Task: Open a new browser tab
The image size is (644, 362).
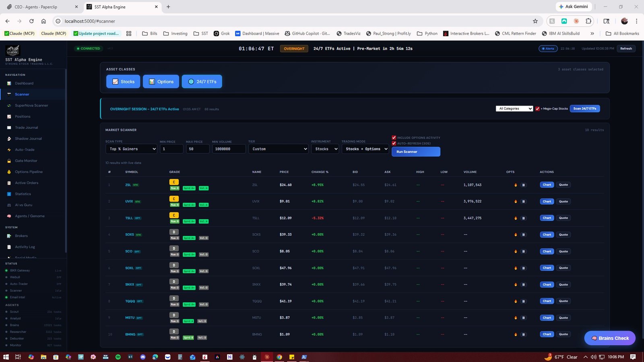Action: click(168, 7)
